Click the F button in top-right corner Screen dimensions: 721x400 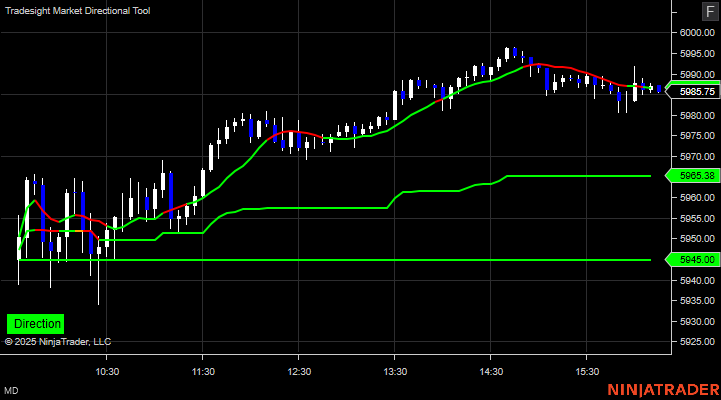(x=710, y=11)
